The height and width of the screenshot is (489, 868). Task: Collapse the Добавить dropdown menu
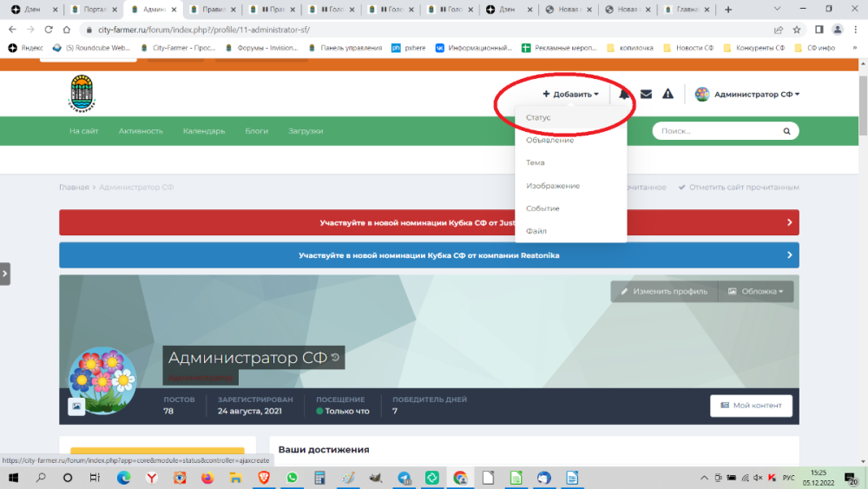(570, 94)
